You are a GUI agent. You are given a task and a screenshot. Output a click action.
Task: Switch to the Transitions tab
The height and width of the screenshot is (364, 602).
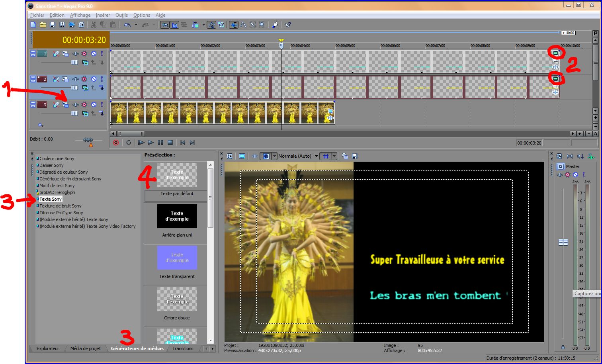[x=183, y=348]
